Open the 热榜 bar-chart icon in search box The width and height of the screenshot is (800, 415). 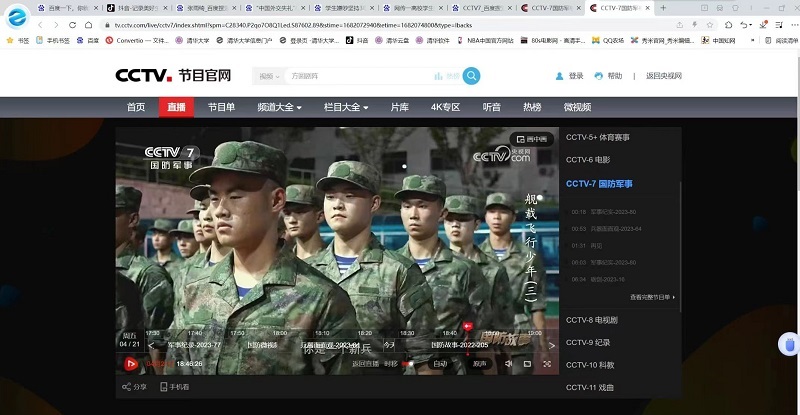tap(438, 76)
